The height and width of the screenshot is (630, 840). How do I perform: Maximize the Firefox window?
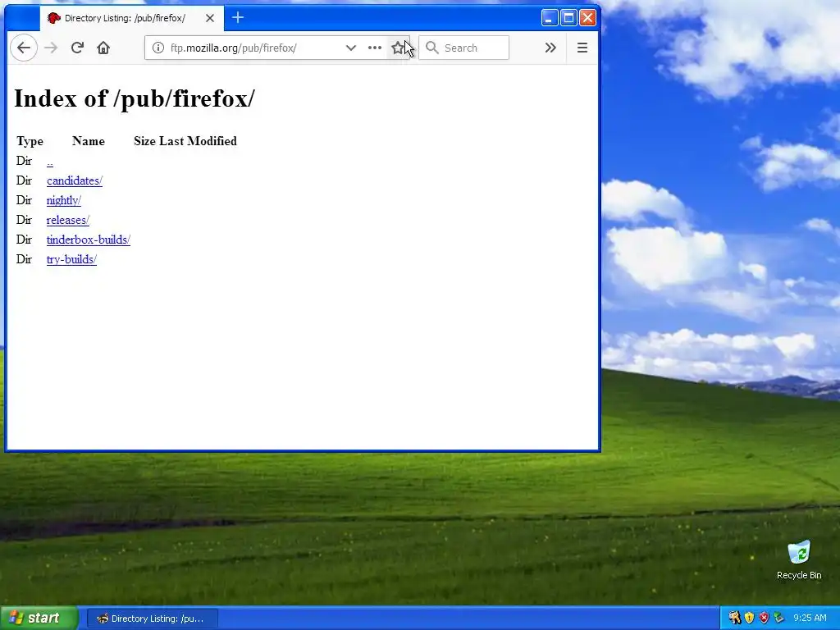click(x=568, y=18)
